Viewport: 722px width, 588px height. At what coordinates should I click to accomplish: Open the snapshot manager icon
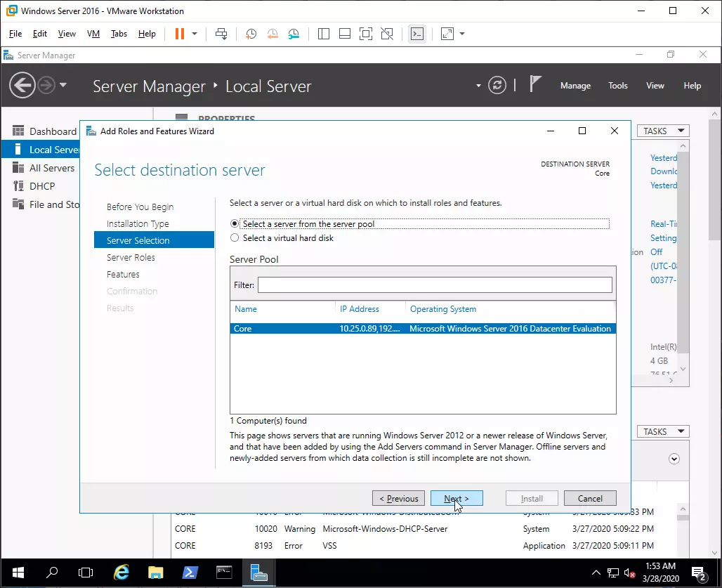point(294,34)
